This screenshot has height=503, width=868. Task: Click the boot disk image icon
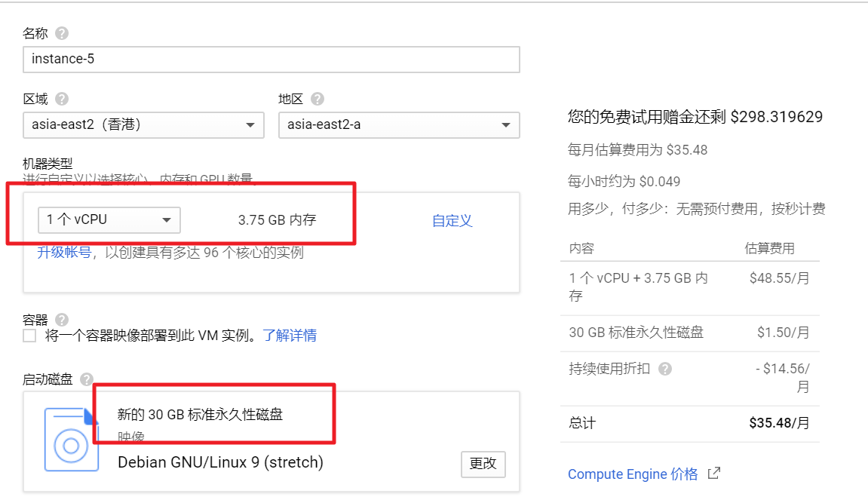tap(71, 440)
